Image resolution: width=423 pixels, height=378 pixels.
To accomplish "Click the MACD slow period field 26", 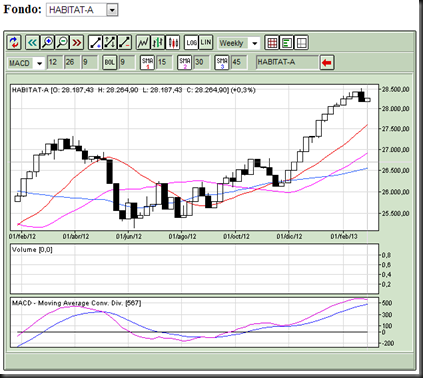I will tap(72, 62).
